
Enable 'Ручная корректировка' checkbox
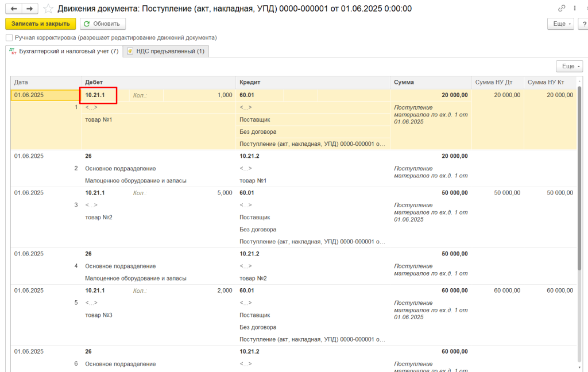[x=9, y=37]
